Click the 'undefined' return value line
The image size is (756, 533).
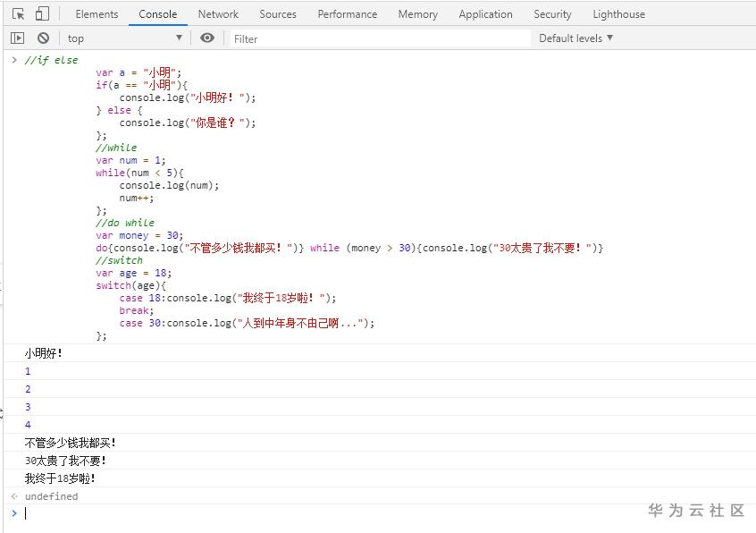coord(51,495)
